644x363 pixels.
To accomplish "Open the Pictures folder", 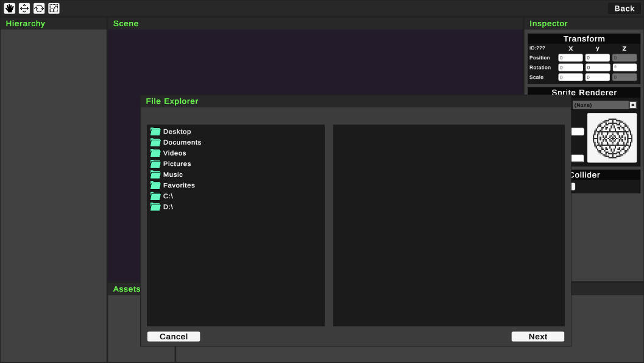I will [x=177, y=164].
